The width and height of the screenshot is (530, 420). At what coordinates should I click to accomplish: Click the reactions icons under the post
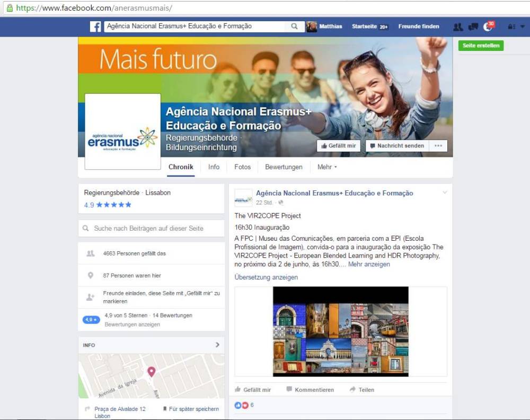coord(242,405)
